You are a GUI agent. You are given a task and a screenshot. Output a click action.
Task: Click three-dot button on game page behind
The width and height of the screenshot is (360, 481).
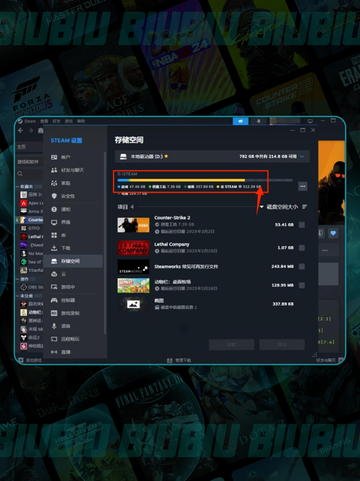pos(325,250)
